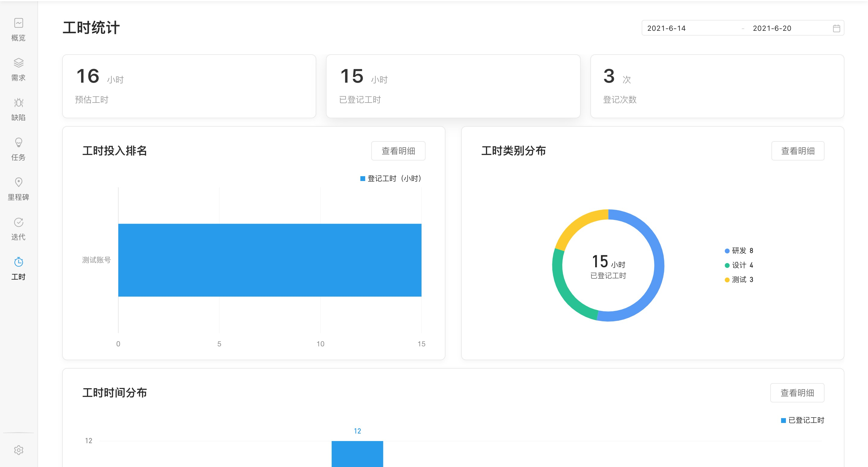The width and height of the screenshot is (868, 467).
Task: Select the 工时 clock icon
Action: tap(18, 262)
